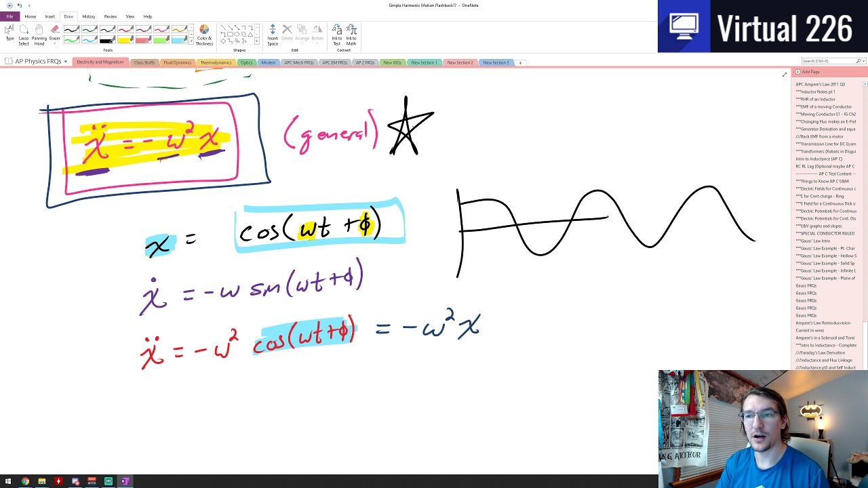
Task: Open the Rotate dropdown
Action: point(317,33)
